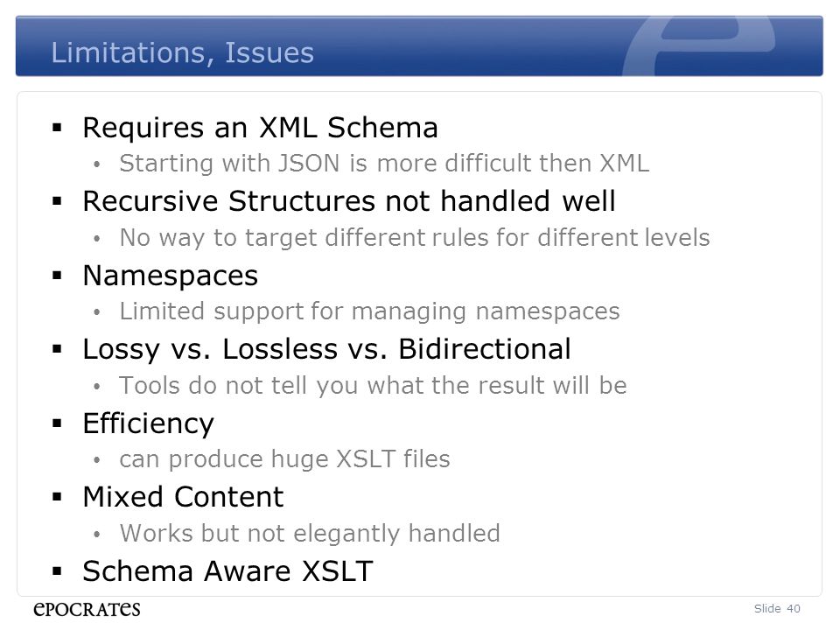Click the 'Limitations, Issues' slide title
Viewport: 840px width, 630px height.
(x=182, y=52)
